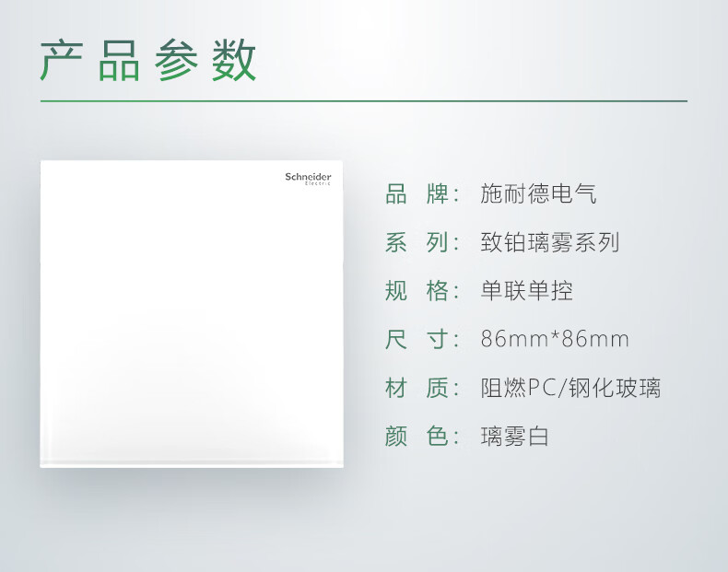Image resolution: width=728 pixels, height=572 pixels.
Task: Click the size value 86mm*86mm
Action: pyautogui.click(x=555, y=339)
